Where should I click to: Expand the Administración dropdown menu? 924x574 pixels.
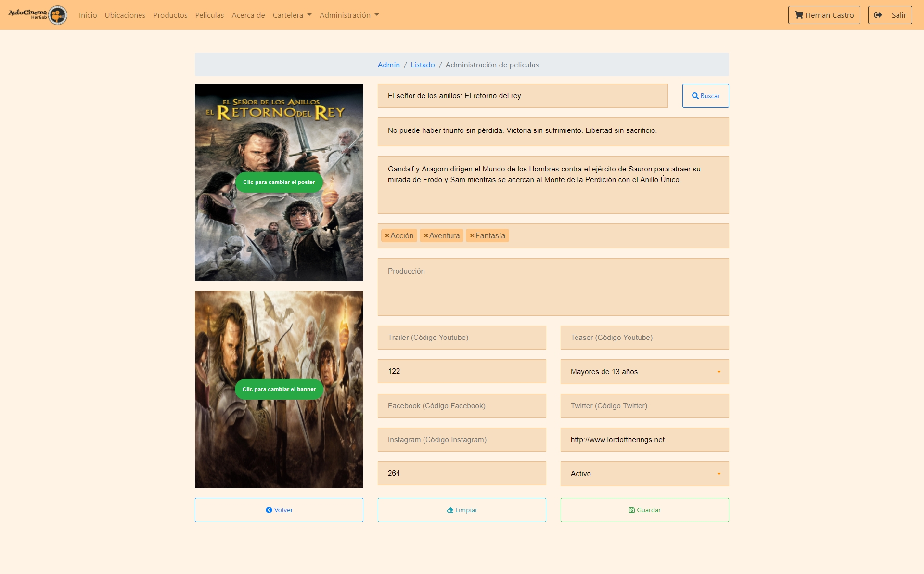point(349,15)
